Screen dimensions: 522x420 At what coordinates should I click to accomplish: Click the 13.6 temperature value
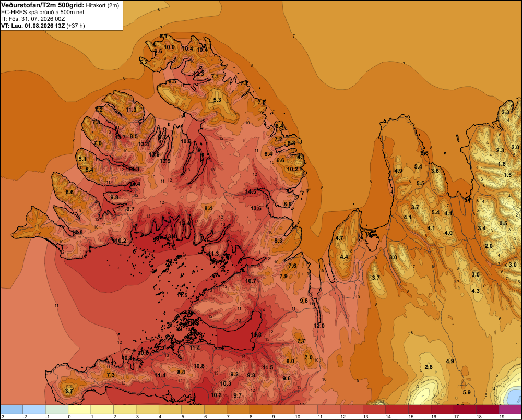[256, 208]
